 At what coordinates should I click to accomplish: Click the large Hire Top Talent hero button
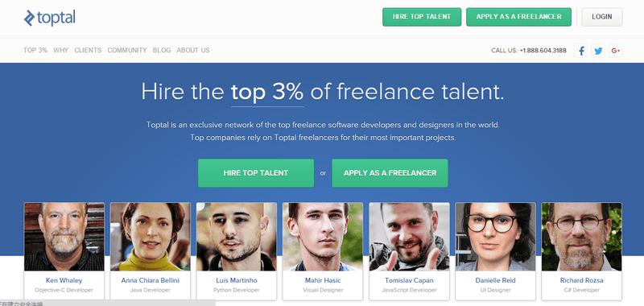(x=256, y=173)
